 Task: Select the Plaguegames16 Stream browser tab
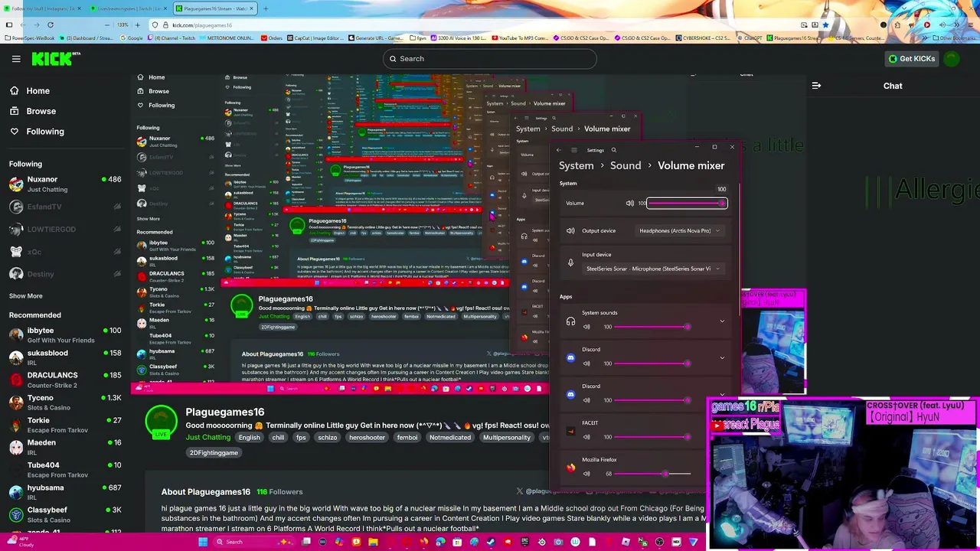(x=214, y=8)
